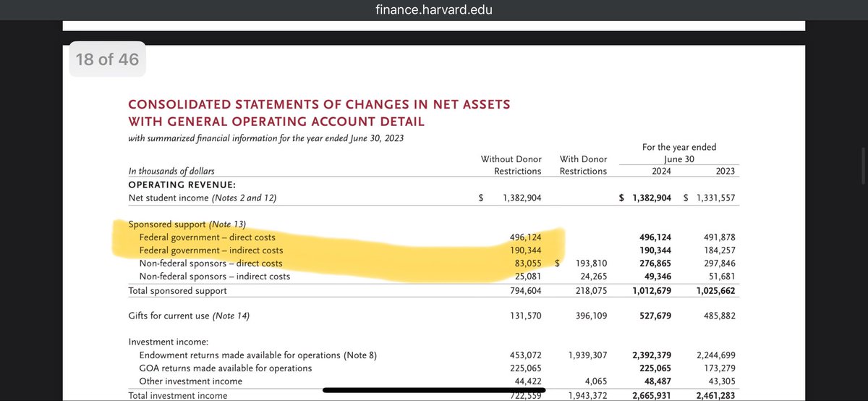The height and width of the screenshot is (401, 868).
Task: Select the 496,124 value in Without Donor Restrictions column
Action: [524, 237]
